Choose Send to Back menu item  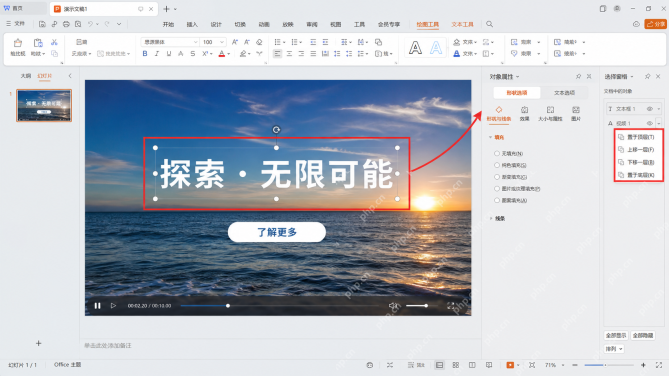(639, 175)
